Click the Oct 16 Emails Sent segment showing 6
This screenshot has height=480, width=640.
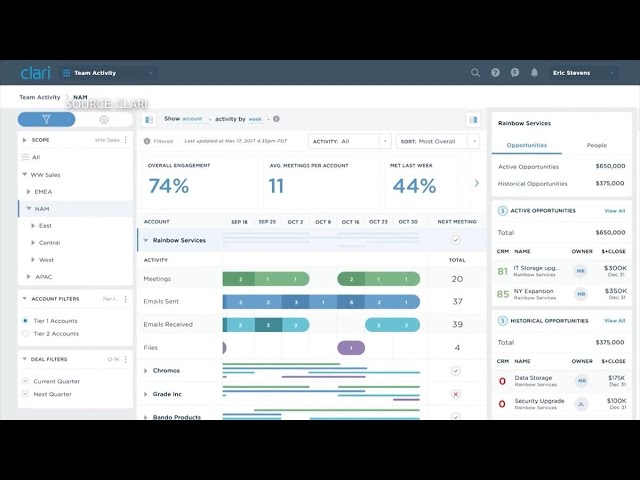(351, 302)
